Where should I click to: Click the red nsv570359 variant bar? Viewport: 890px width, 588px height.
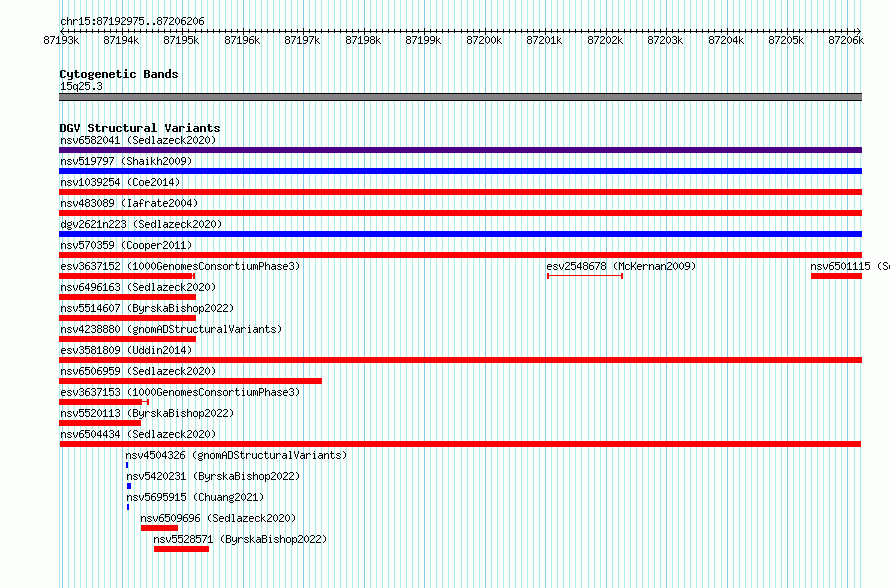coord(460,255)
